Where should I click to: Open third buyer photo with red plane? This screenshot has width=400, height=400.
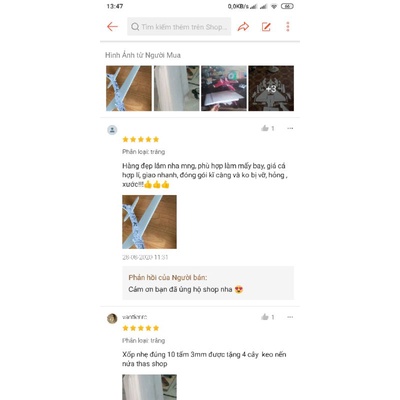point(224,88)
